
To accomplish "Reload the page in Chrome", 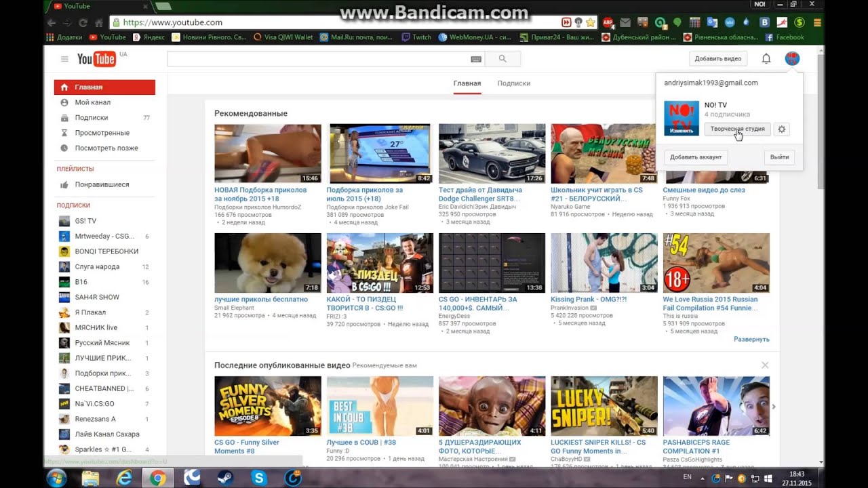I will (84, 22).
